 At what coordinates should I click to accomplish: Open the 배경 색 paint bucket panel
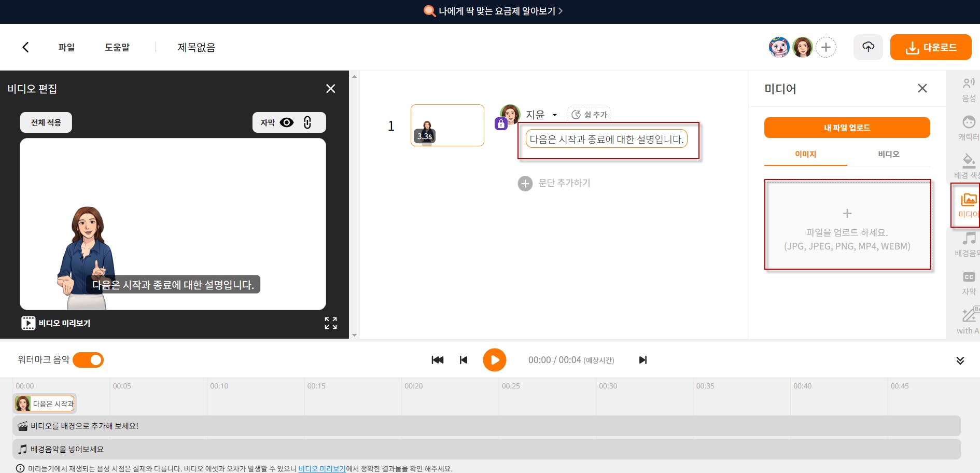[x=968, y=166]
